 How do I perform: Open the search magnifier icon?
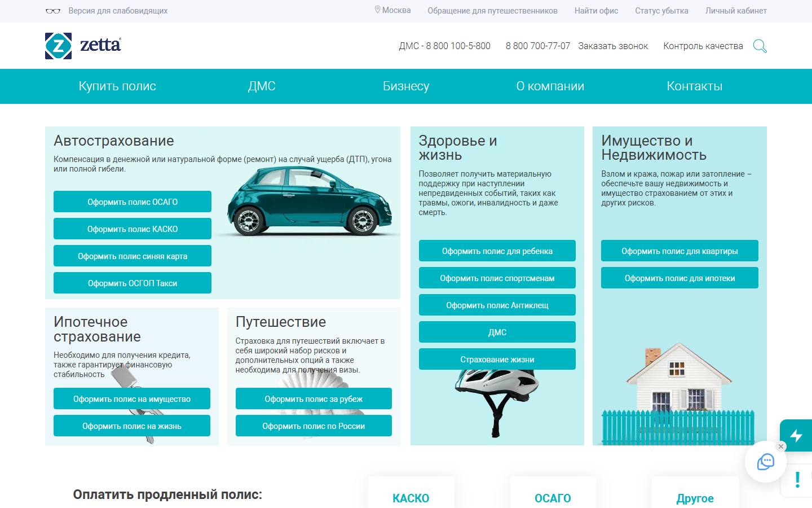(760, 46)
